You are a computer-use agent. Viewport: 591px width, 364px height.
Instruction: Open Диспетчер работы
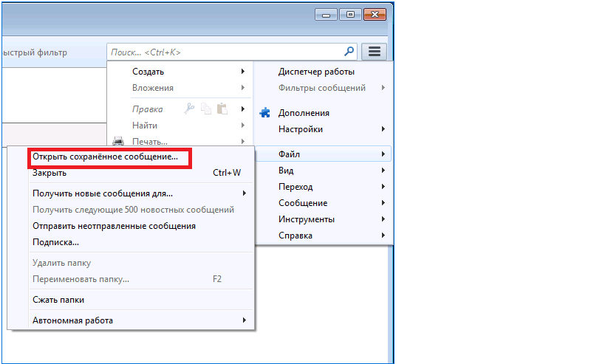click(316, 72)
